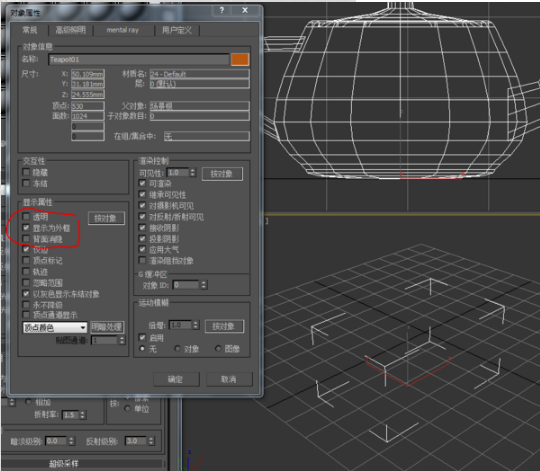The width and height of the screenshot is (540, 471).
Task: Uncheck the 投射阴影 checkbox
Action: click(142, 239)
